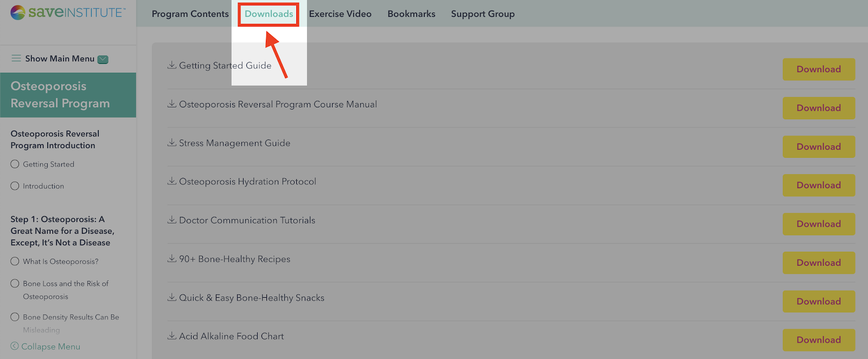This screenshot has width=868, height=359.
Task: Collapse the sidebar using Collapse Menu
Action: click(46, 346)
